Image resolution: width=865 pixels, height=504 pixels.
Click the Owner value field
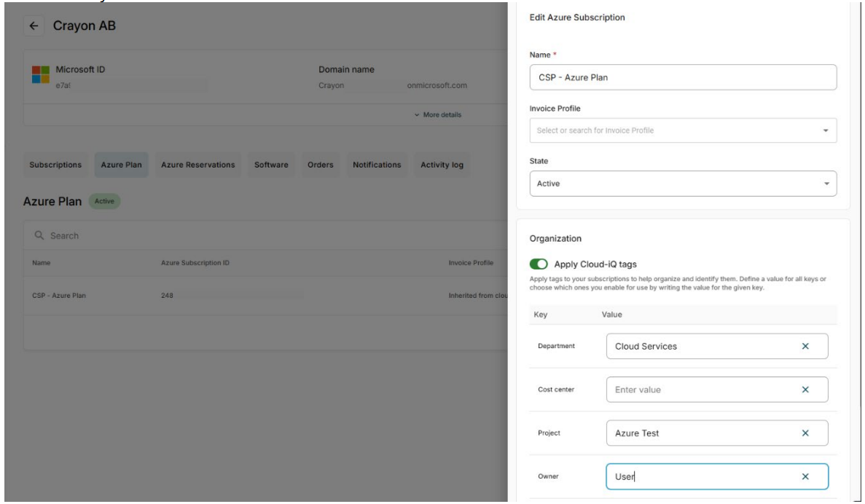pos(716,476)
